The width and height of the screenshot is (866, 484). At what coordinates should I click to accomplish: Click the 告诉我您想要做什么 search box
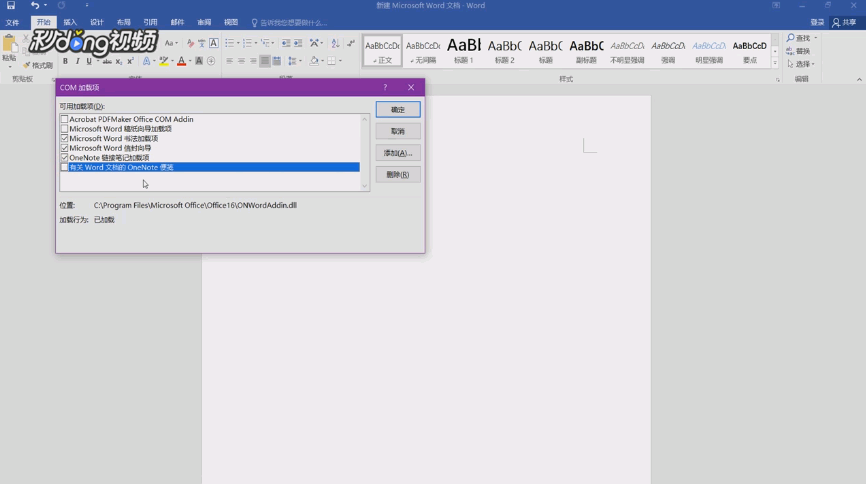point(289,23)
